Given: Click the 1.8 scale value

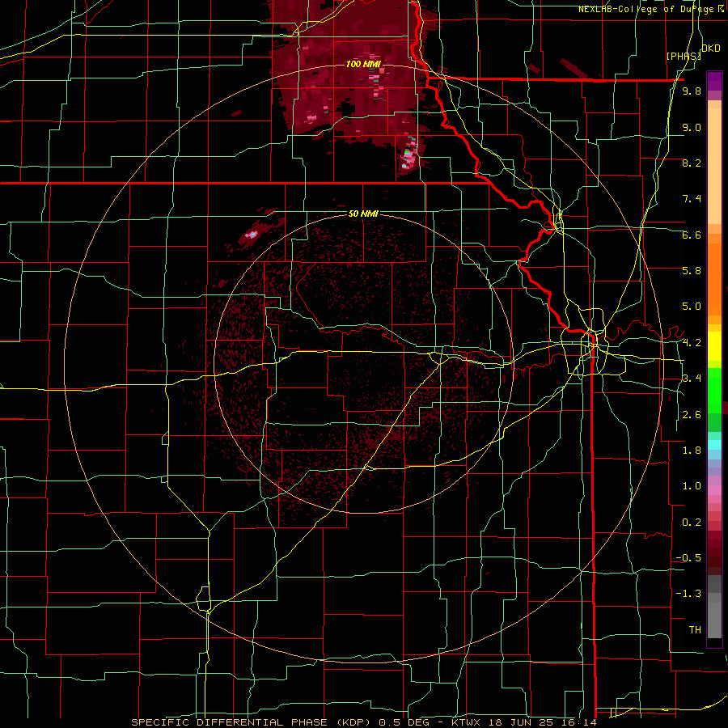Looking at the screenshot, I should [x=692, y=451].
